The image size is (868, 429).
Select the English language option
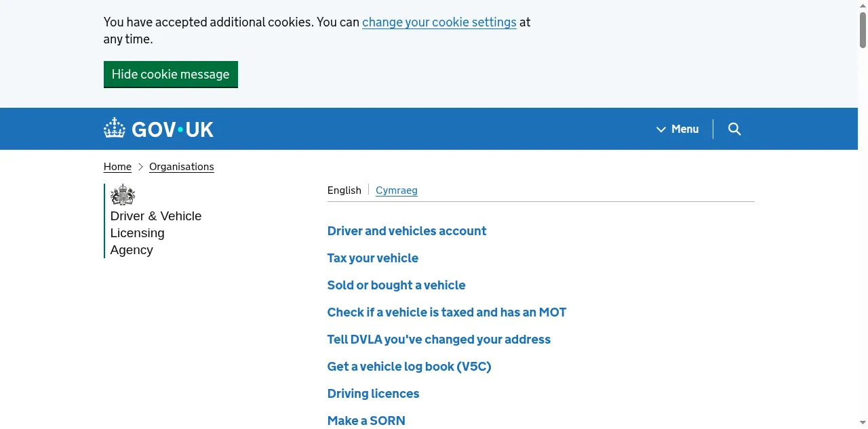click(344, 190)
